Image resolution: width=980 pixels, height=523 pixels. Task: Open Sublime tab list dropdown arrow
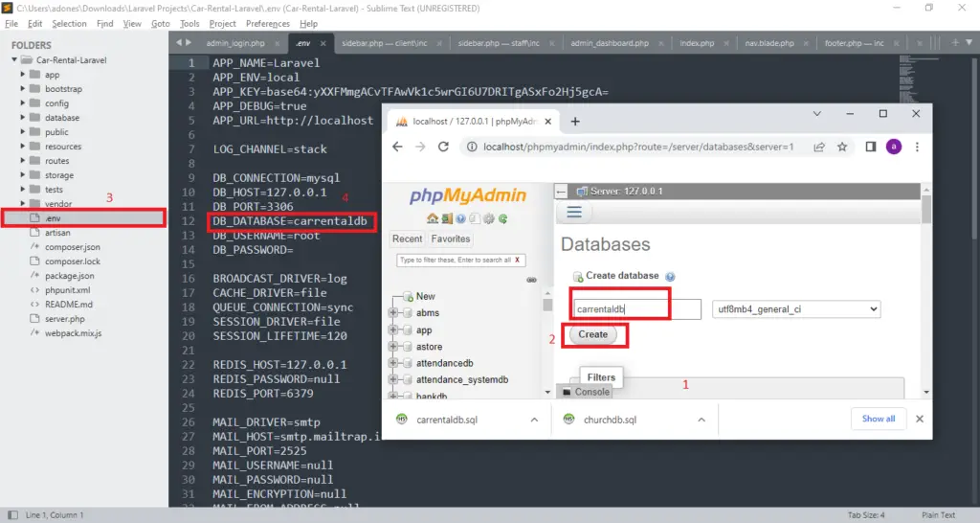point(969,42)
